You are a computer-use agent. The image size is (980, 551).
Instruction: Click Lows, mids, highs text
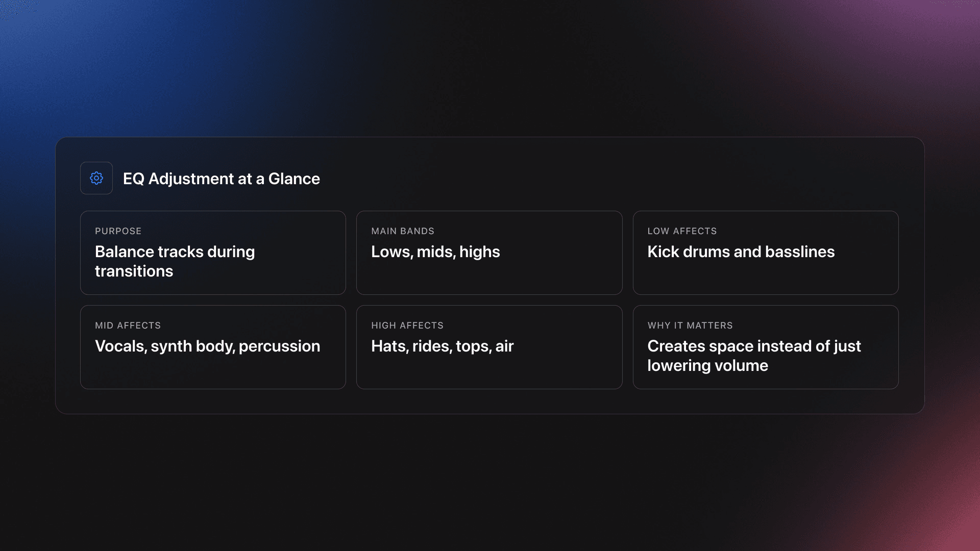click(x=435, y=252)
